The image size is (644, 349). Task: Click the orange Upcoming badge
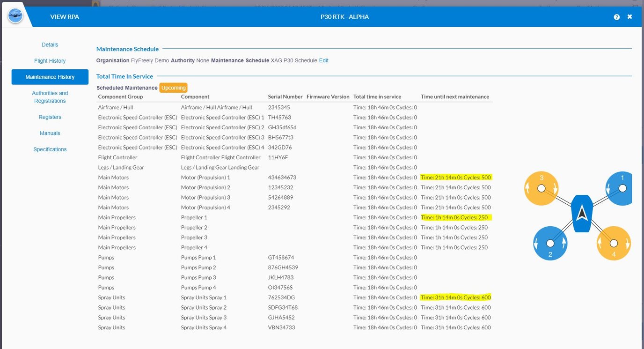click(173, 88)
